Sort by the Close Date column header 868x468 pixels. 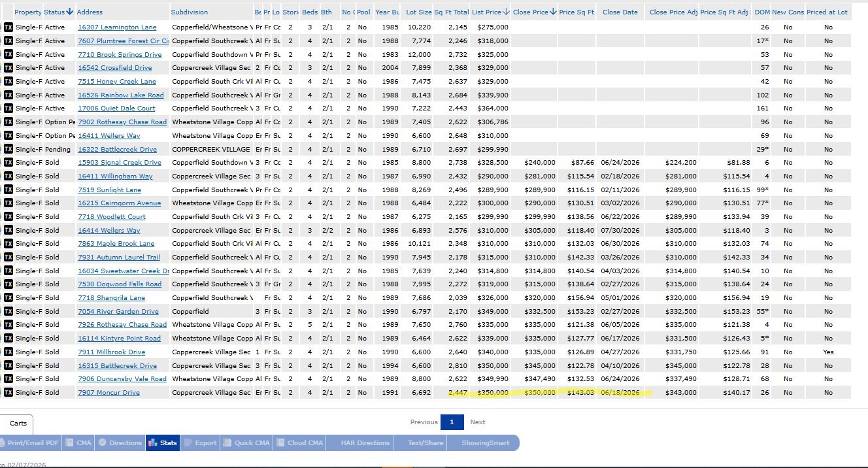[x=620, y=12]
